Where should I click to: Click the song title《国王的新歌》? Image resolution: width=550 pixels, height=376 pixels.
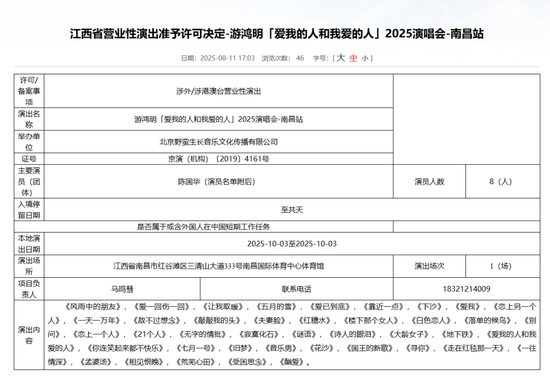coord(371,348)
